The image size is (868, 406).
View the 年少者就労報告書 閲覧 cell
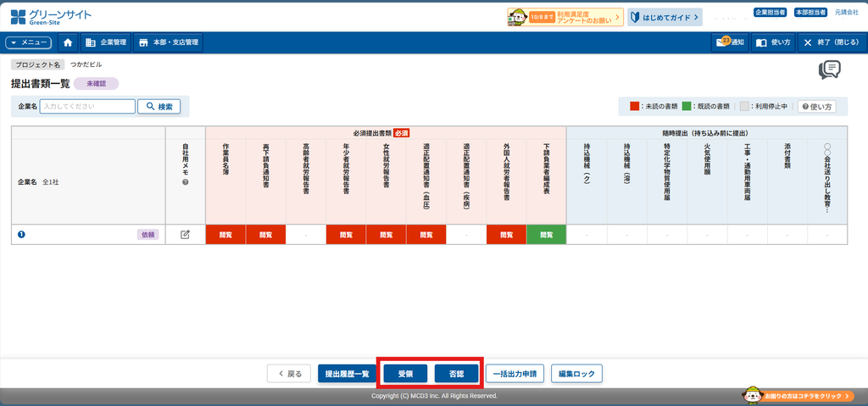pyautogui.click(x=346, y=234)
